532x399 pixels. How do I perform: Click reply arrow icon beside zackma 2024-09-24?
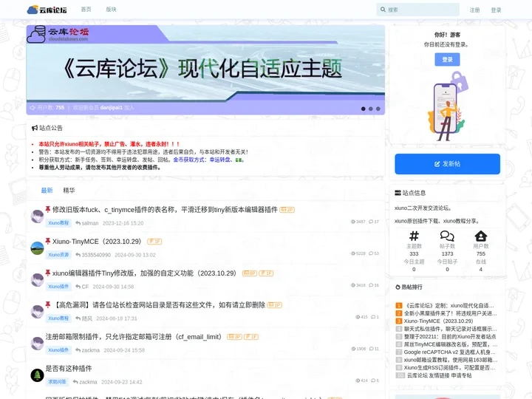[x=78, y=350]
